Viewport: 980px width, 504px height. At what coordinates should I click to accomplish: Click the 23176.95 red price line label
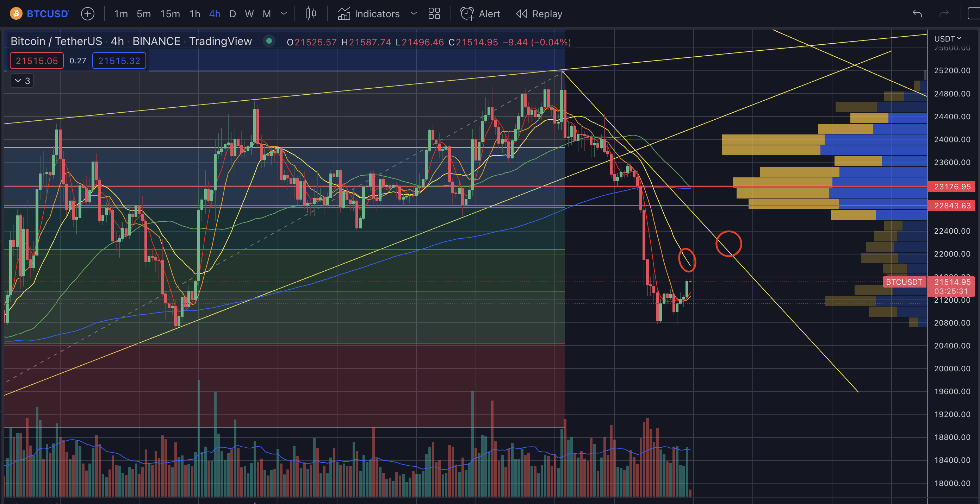pyautogui.click(x=952, y=187)
